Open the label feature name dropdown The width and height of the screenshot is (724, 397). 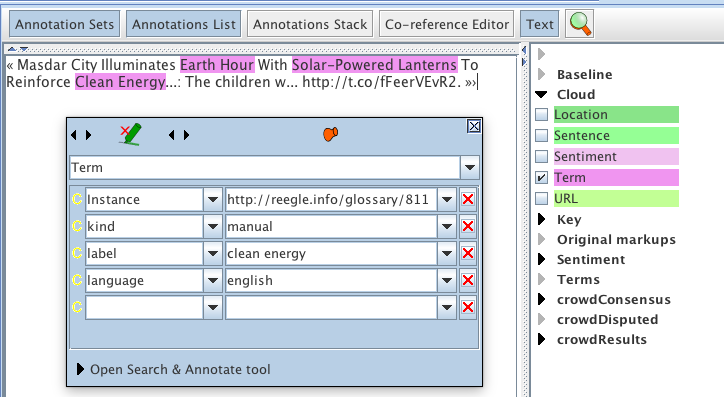pos(213,253)
